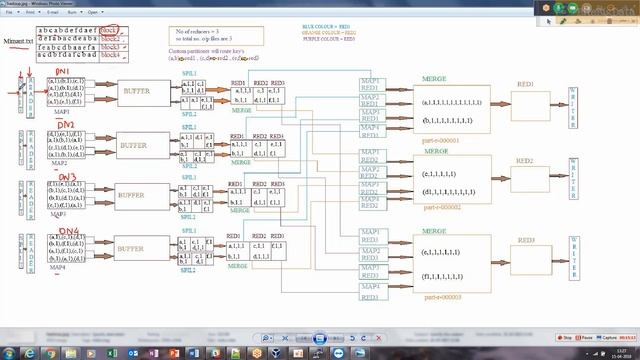Open Outlook from the taskbar
Screen dimensions: 640x360
click(x=133, y=353)
